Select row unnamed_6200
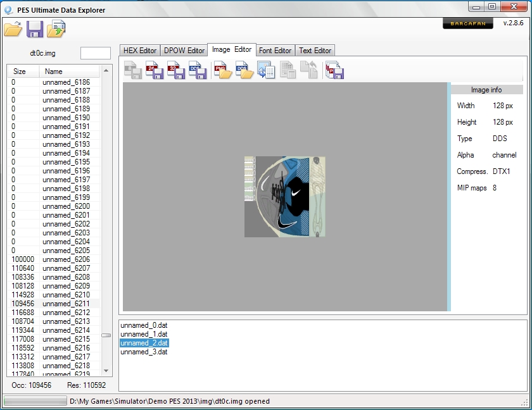 click(54, 206)
